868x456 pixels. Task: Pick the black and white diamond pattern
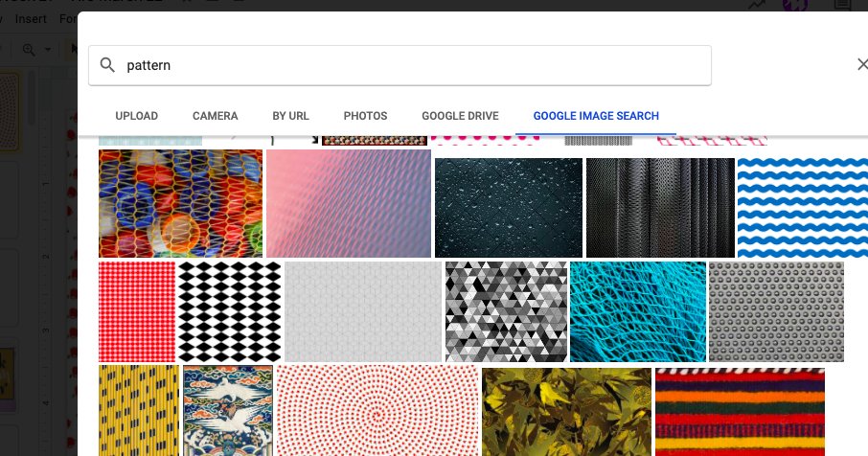pos(230,311)
